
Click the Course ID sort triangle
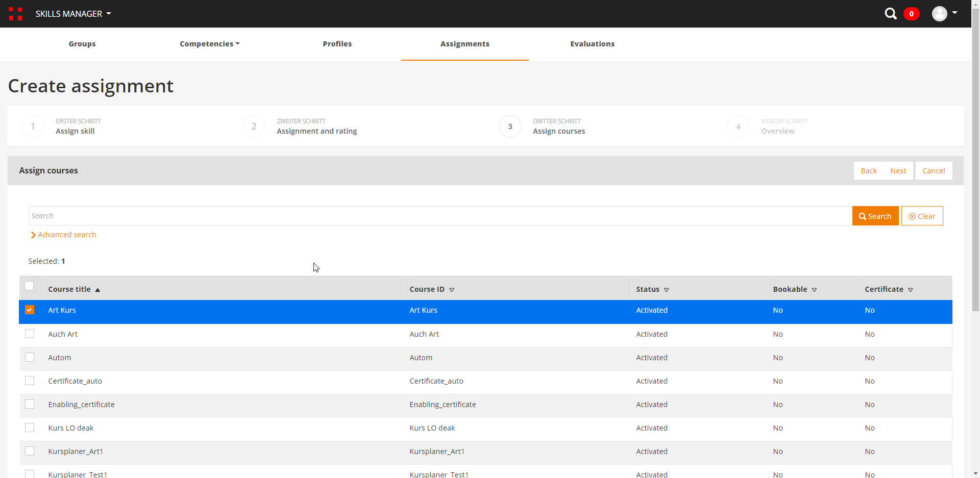click(452, 290)
